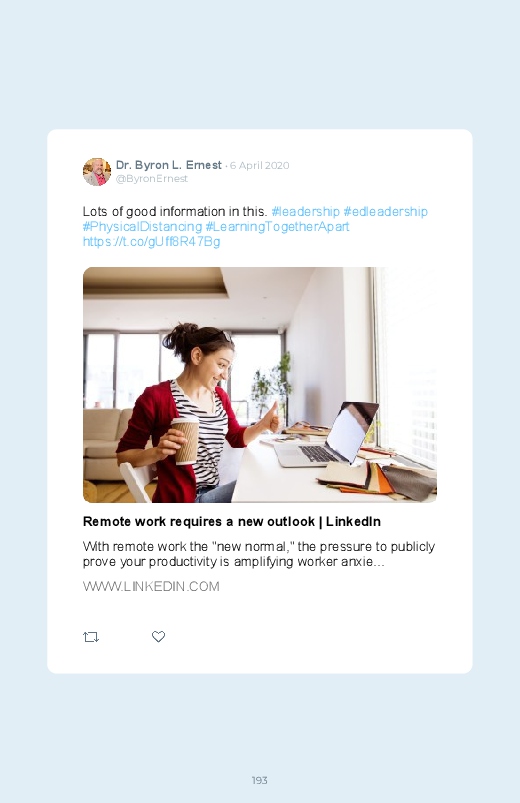Click the retweet icon
This screenshot has height=803, width=520.
click(91, 637)
